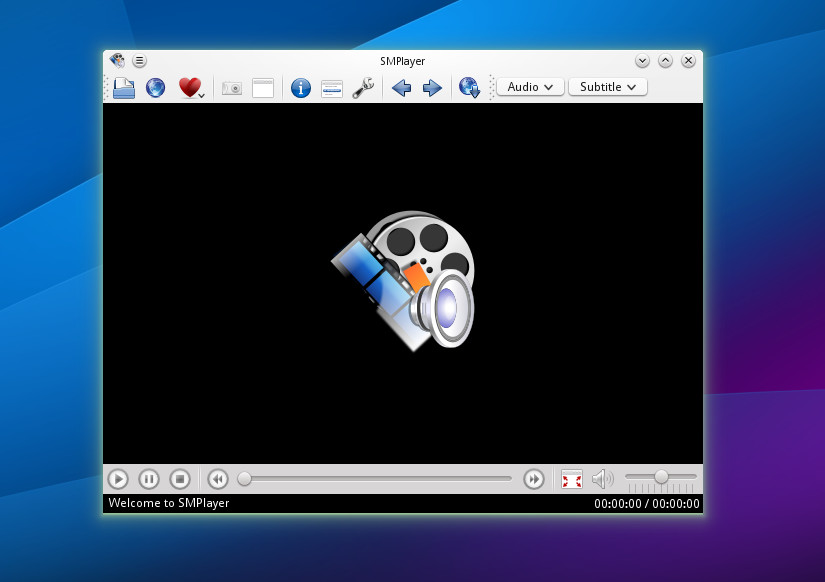This screenshot has width=825, height=582.
Task: Maximize the SMPlayer window
Action: (x=665, y=61)
